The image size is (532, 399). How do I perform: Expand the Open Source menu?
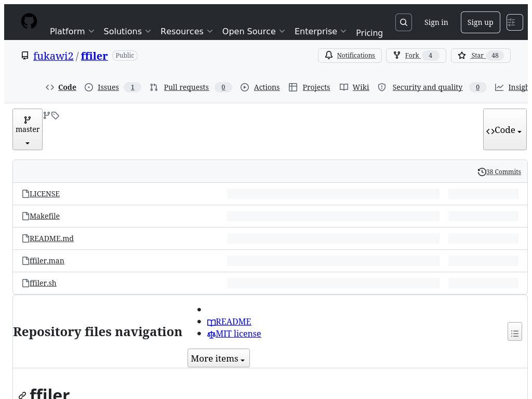click(x=254, y=31)
